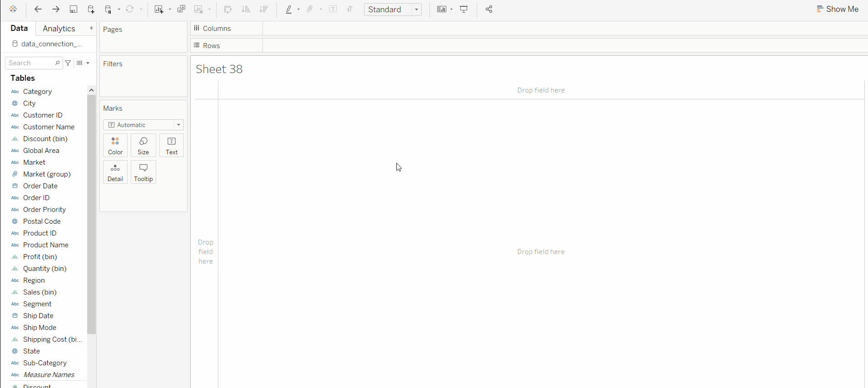Click the Duplicate sheet icon
The height and width of the screenshot is (388, 868).
(181, 9)
